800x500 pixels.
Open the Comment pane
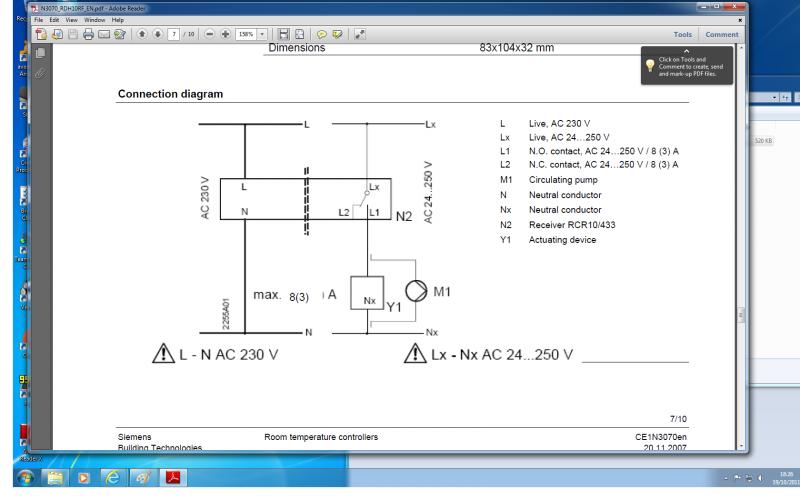[721, 34]
